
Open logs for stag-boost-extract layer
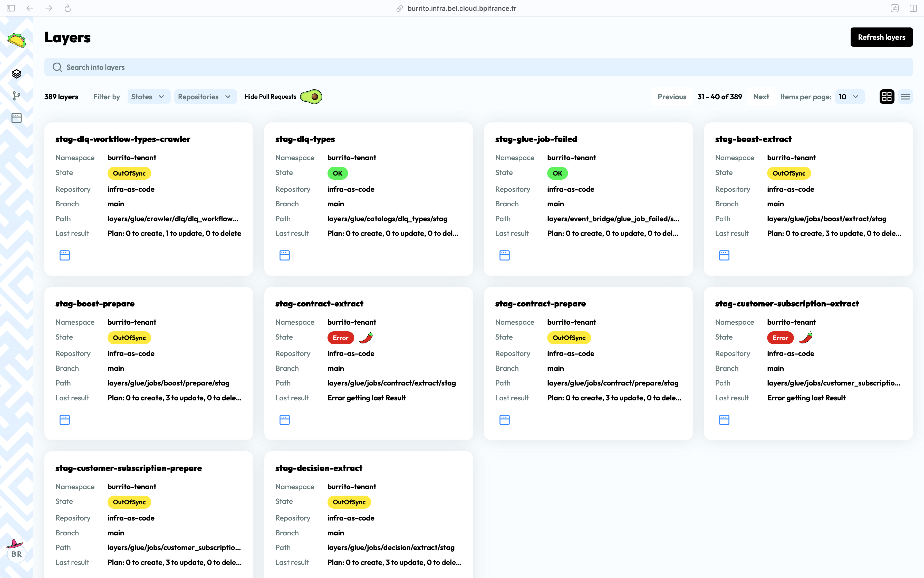(724, 255)
